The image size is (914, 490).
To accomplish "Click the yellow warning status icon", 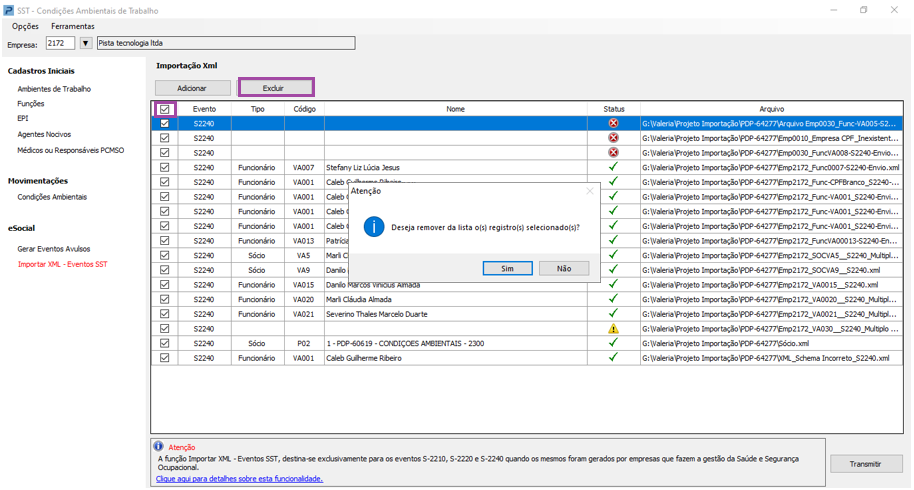I will click(613, 329).
